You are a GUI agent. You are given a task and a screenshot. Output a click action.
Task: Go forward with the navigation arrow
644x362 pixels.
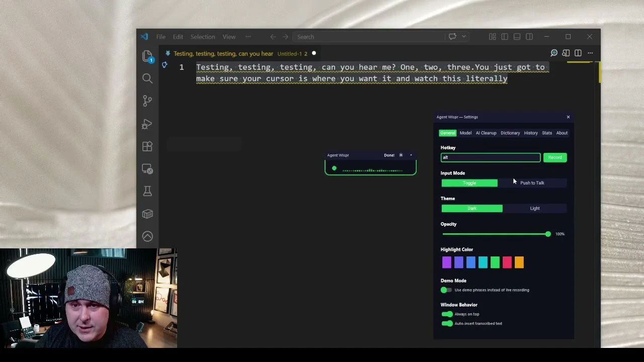(285, 37)
